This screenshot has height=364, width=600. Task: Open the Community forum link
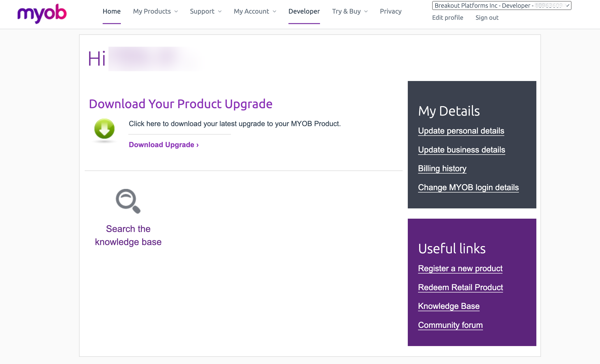[x=450, y=325]
